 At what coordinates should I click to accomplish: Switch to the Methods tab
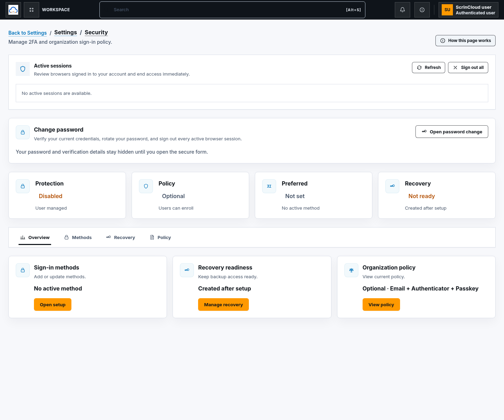click(78, 237)
